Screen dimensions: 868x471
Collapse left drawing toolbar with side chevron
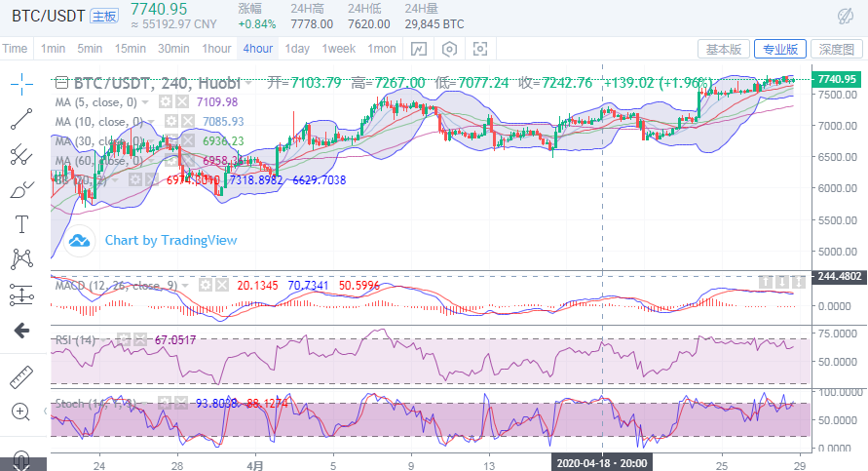point(46,412)
